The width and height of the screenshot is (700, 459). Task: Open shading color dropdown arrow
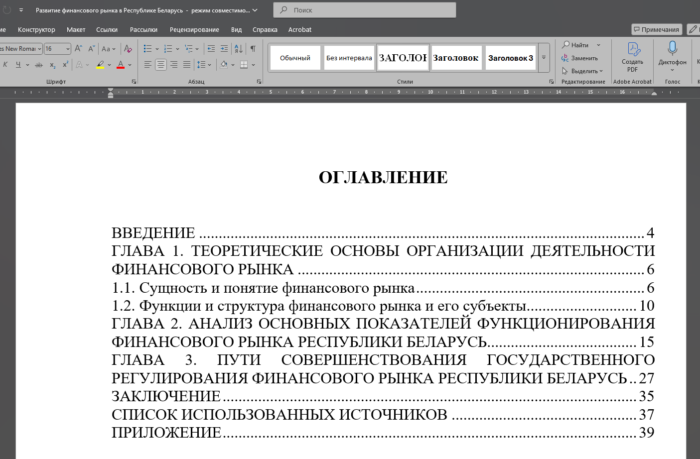[233, 65]
